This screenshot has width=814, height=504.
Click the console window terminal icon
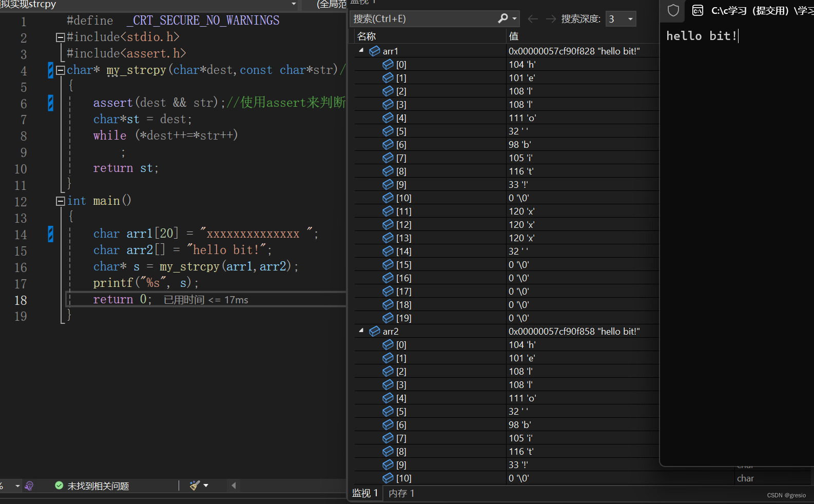point(697,10)
